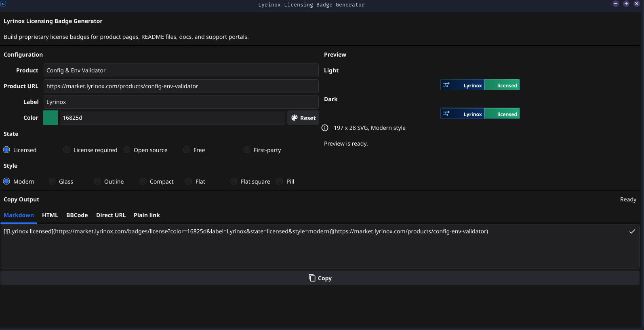The width and height of the screenshot is (644, 330).
Task: Click the 'Copy Output' heading
Action: pyautogui.click(x=21, y=199)
